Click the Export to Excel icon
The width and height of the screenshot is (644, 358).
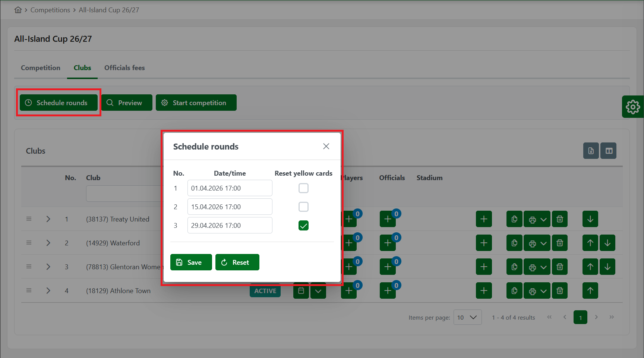point(591,151)
